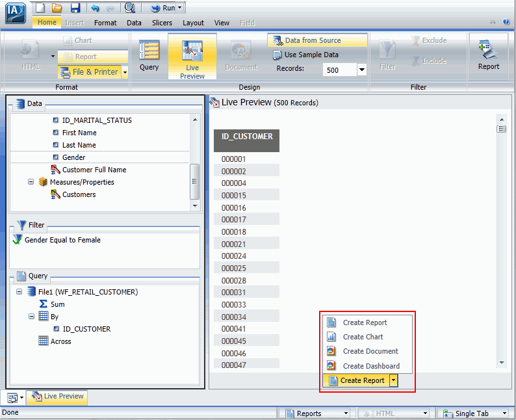Toggle Data from Source option
This screenshot has height=420, width=516.
[x=317, y=40]
